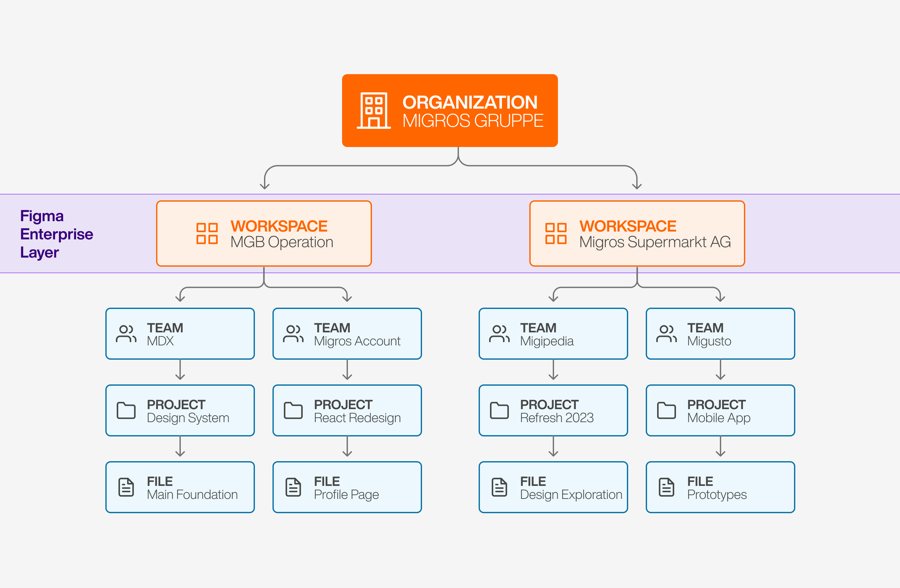Click the document icon on File Profile Page
The height and width of the screenshot is (588, 900).
pyautogui.click(x=294, y=487)
